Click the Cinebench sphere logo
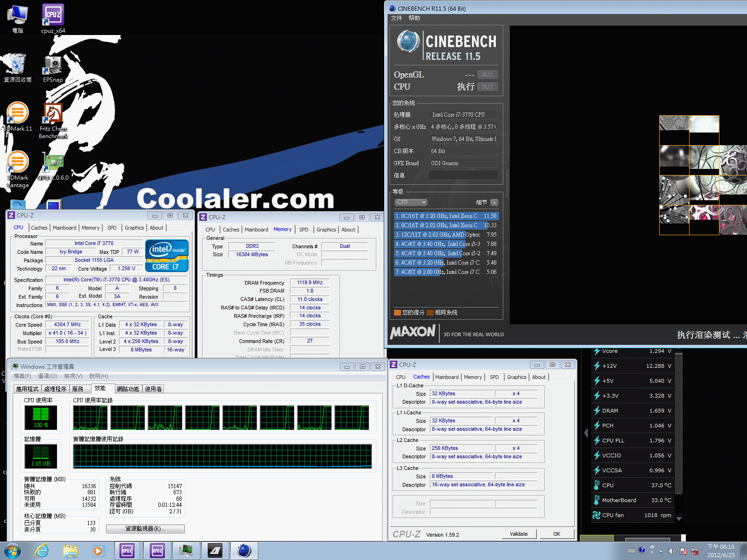 click(409, 42)
